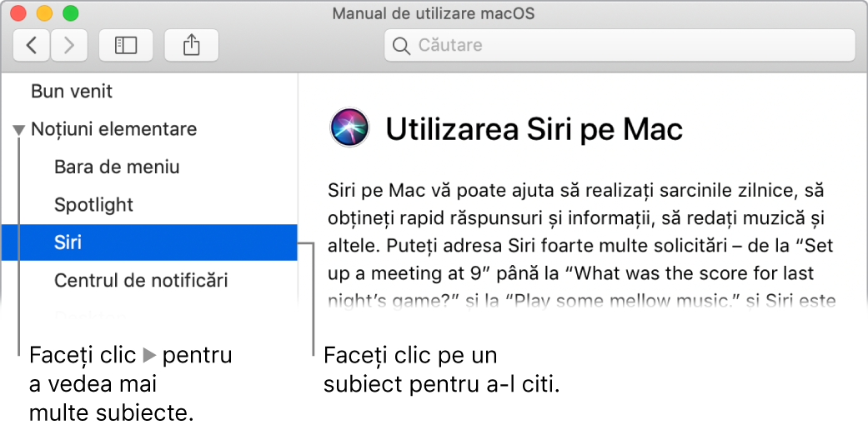Open the Bara de meniu topic

(117, 167)
